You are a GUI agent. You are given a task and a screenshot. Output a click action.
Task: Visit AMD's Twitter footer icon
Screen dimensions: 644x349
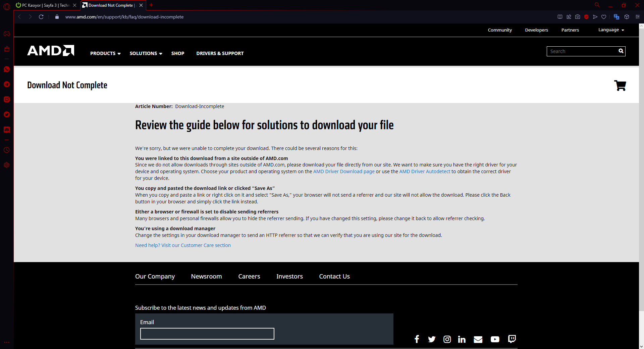pos(432,339)
